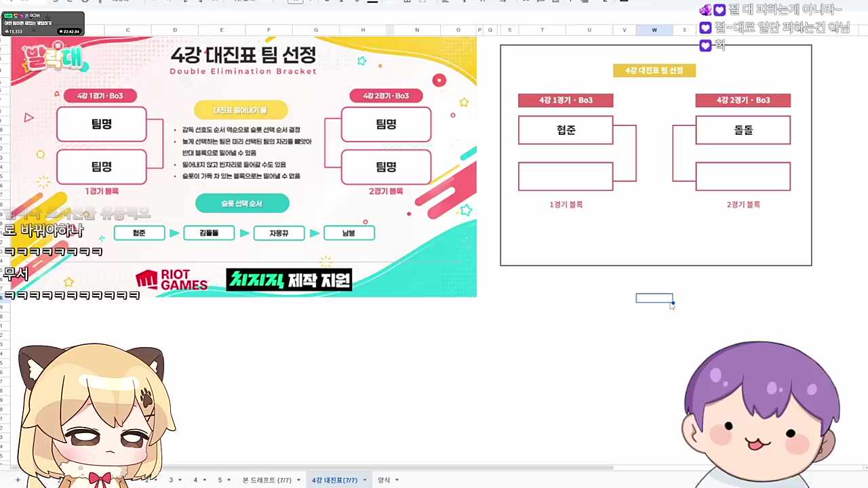Select column X header
The height and width of the screenshot is (488, 868).
[x=684, y=30]
